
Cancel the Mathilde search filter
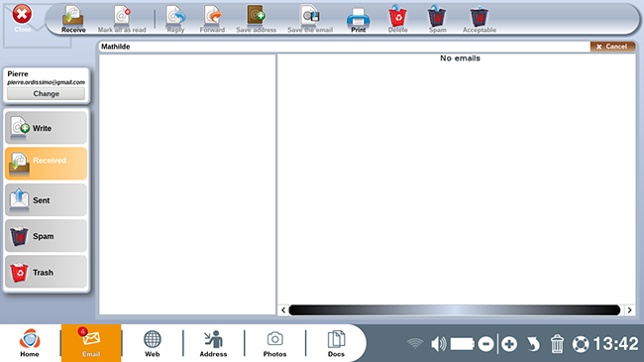coord(612,47)
